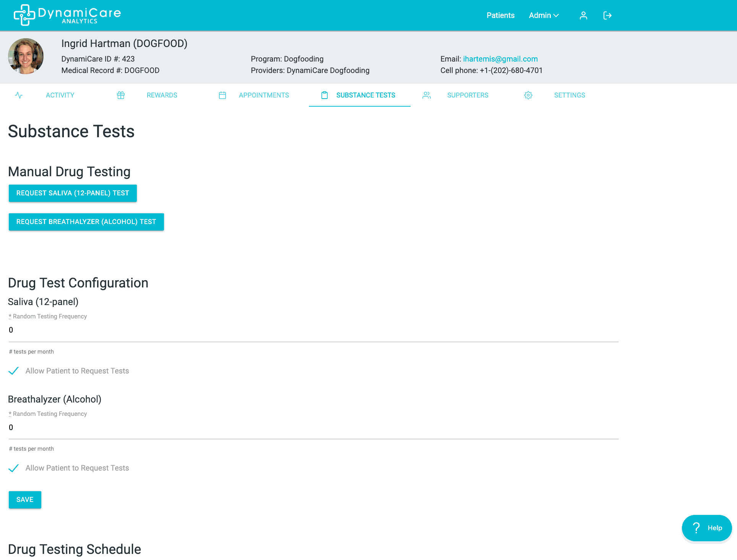
Task: Click the Providers: DynamiCare Dogfooding text
Action: tap(310, 70)
